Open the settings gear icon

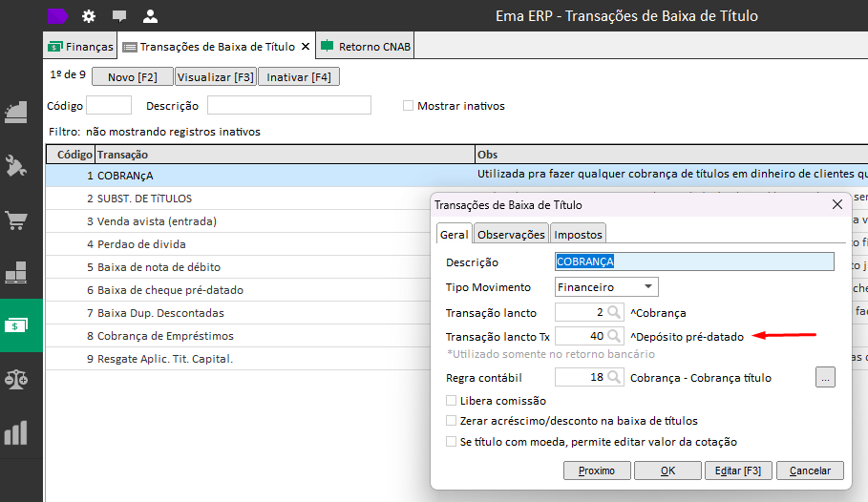coord(89,16)
